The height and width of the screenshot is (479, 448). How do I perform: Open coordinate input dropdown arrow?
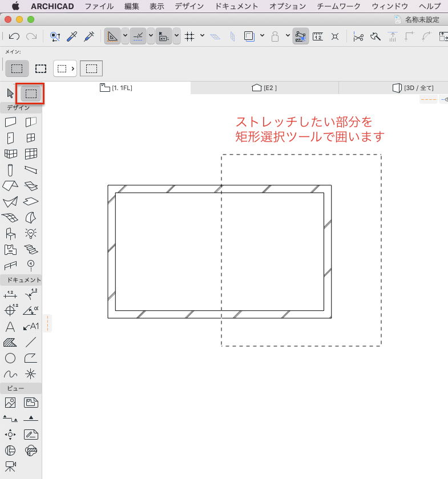tap(176, 35)
